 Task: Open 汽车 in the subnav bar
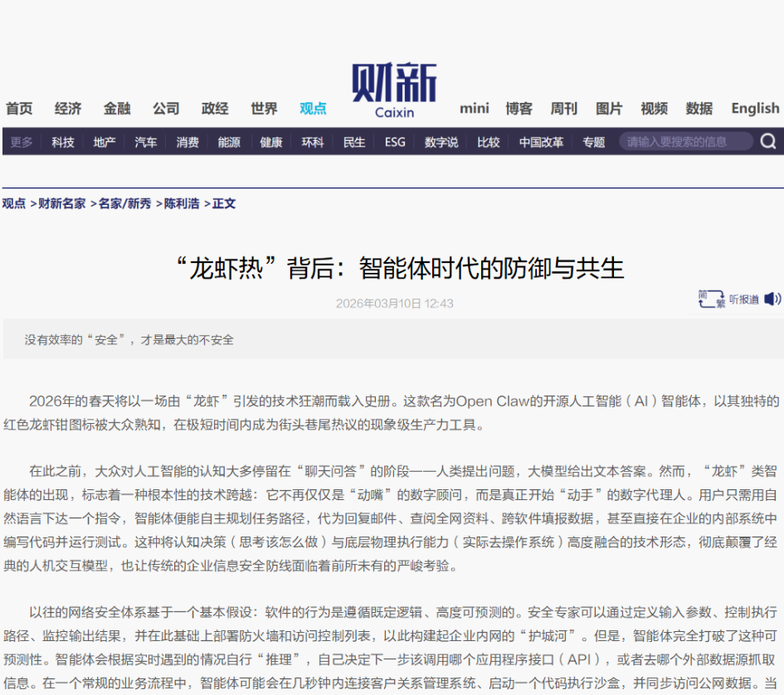(x=146, y=143)
